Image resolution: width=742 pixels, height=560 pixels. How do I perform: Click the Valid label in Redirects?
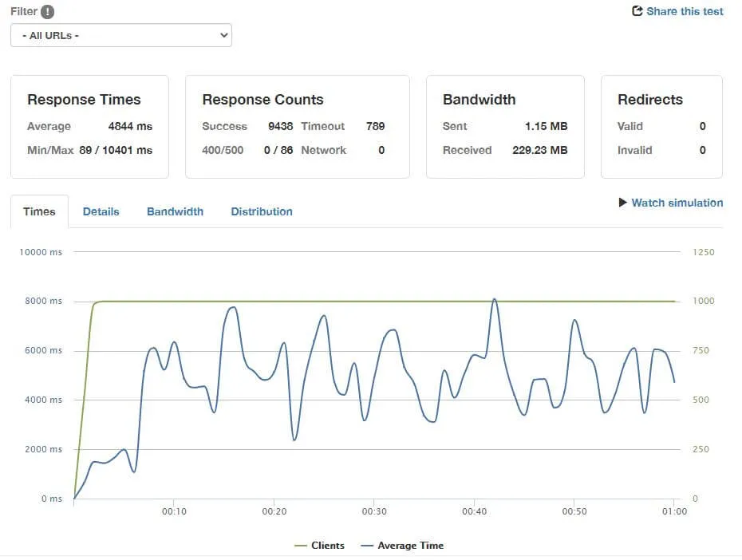pos(630,126)
